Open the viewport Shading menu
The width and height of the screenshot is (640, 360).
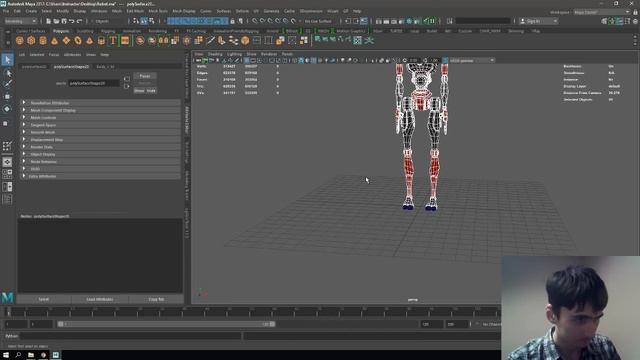pyautogui.click(x=215, y=54)
